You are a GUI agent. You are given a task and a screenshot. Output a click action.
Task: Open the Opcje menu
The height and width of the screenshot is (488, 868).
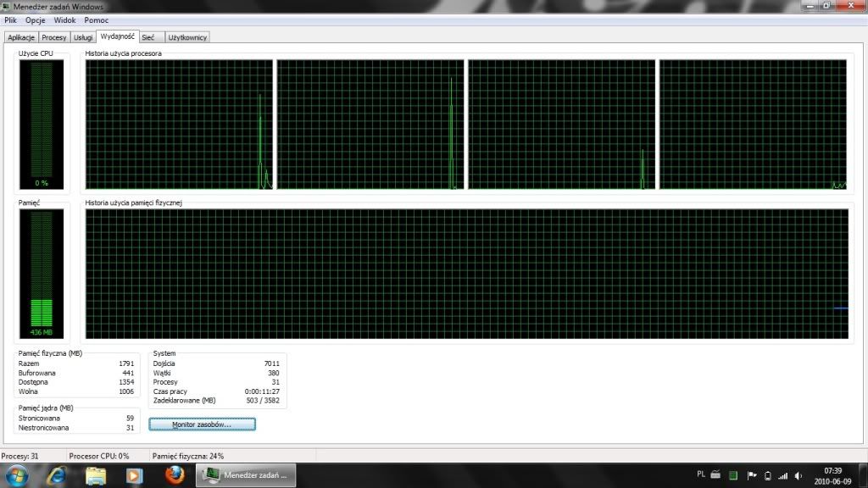click(35, 20)
